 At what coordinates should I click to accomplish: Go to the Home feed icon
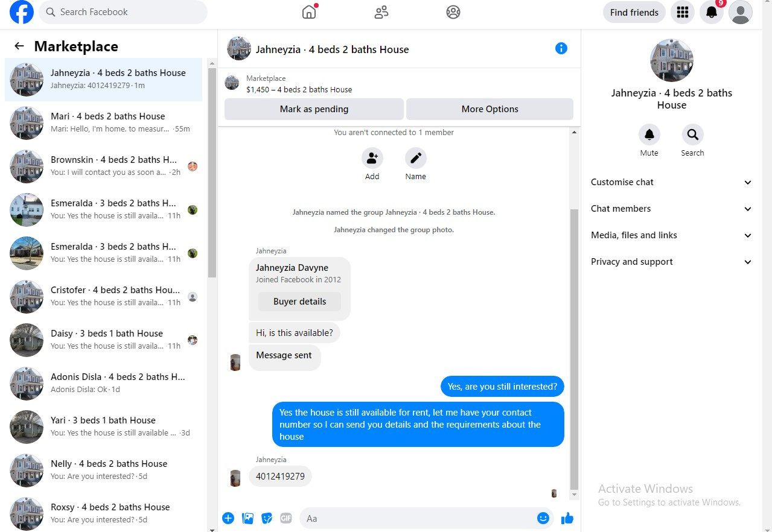pos(309,12)
